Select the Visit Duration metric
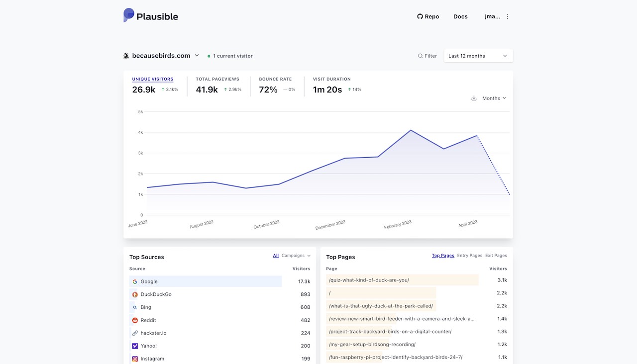Screen dimensions: 637x364 coord(337,86)
